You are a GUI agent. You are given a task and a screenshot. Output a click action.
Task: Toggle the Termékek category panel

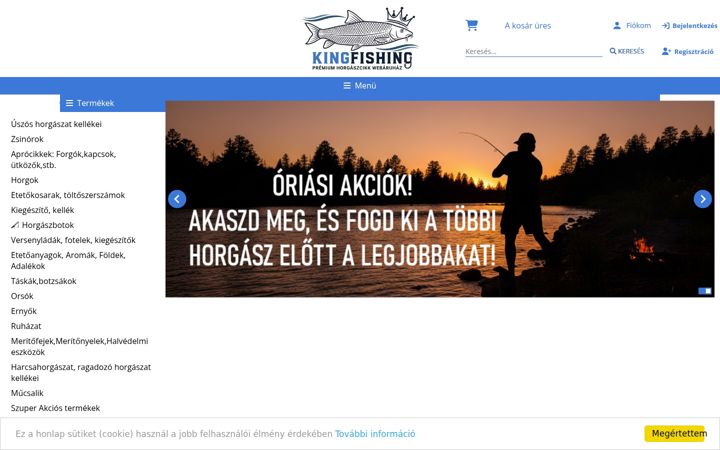(112, 103)
